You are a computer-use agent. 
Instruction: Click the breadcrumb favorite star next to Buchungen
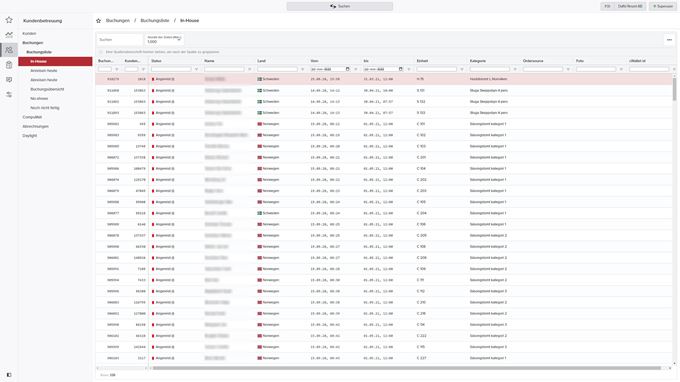click(98, 20)
